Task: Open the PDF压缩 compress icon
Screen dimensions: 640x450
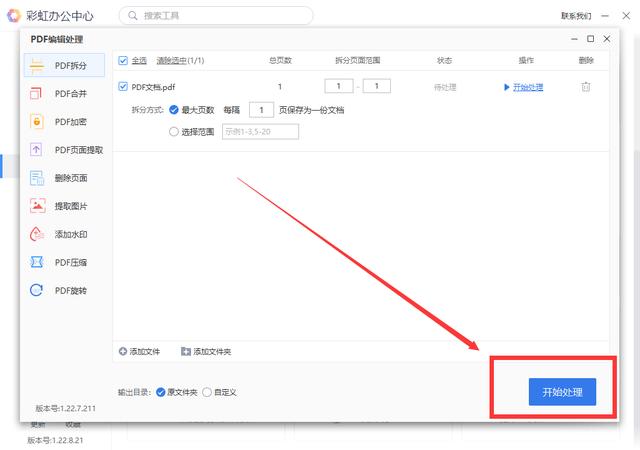Action: coord(37,262)
